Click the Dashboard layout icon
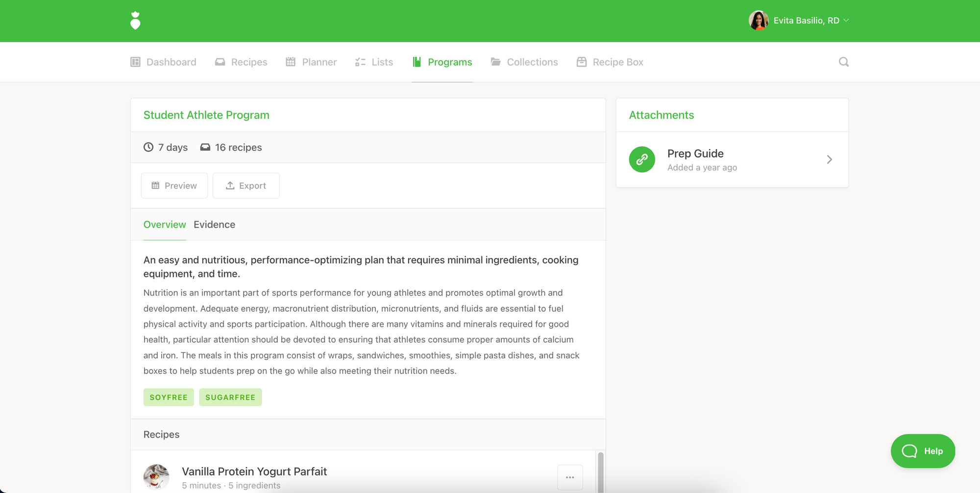The width and height of the screenshot is (980, 493). coord(135,62)
